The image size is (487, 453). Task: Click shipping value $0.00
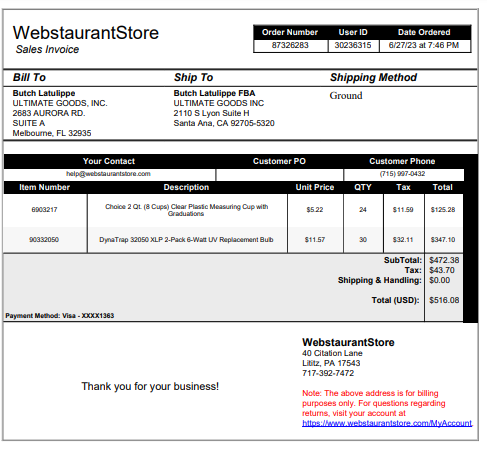439,280
